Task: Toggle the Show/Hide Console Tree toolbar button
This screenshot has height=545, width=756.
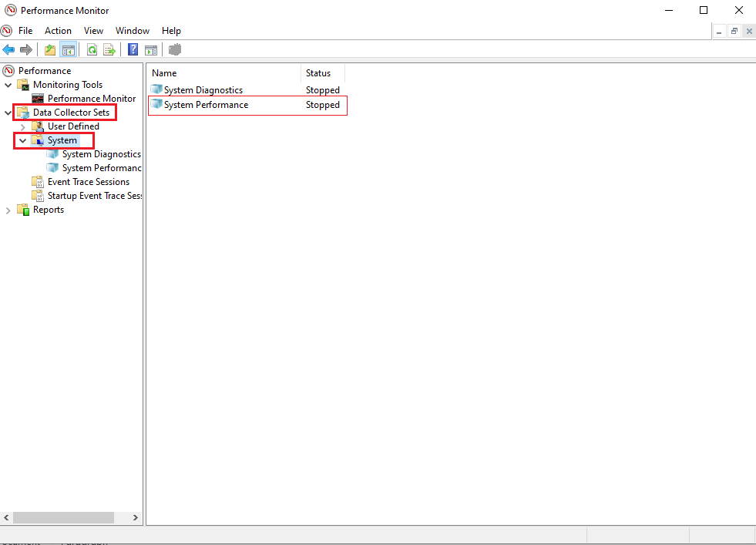Action: click(69, 49)
